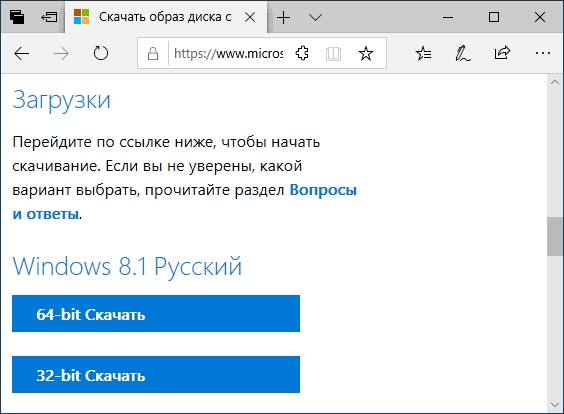Click scrollbar up arrow

(x=555, y=82)
